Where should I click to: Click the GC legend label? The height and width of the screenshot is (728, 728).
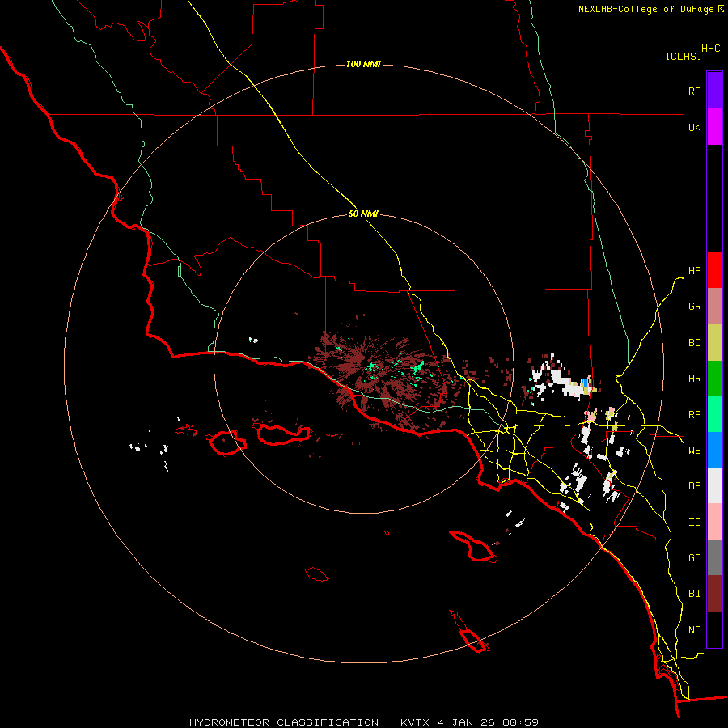pyautogui.click(x=694, y=558)
